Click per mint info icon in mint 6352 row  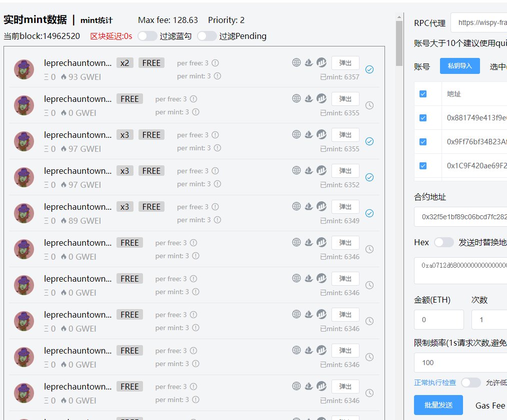point(217,184)
